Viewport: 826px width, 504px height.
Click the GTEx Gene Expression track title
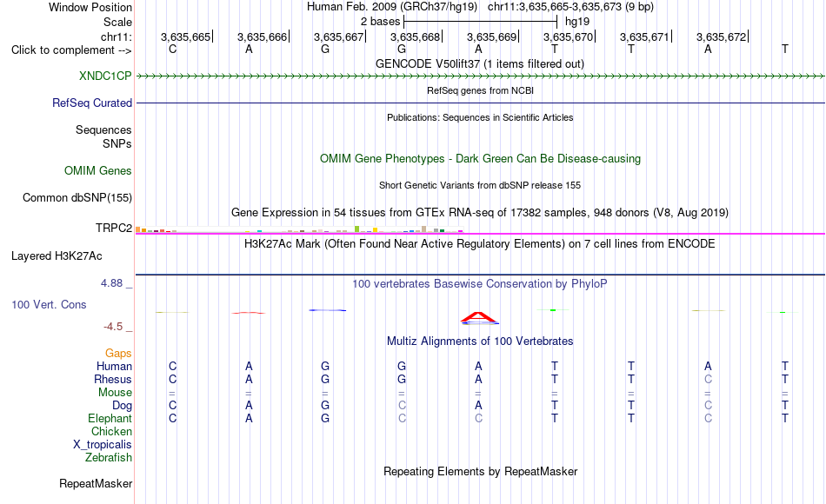pos(479,212)
